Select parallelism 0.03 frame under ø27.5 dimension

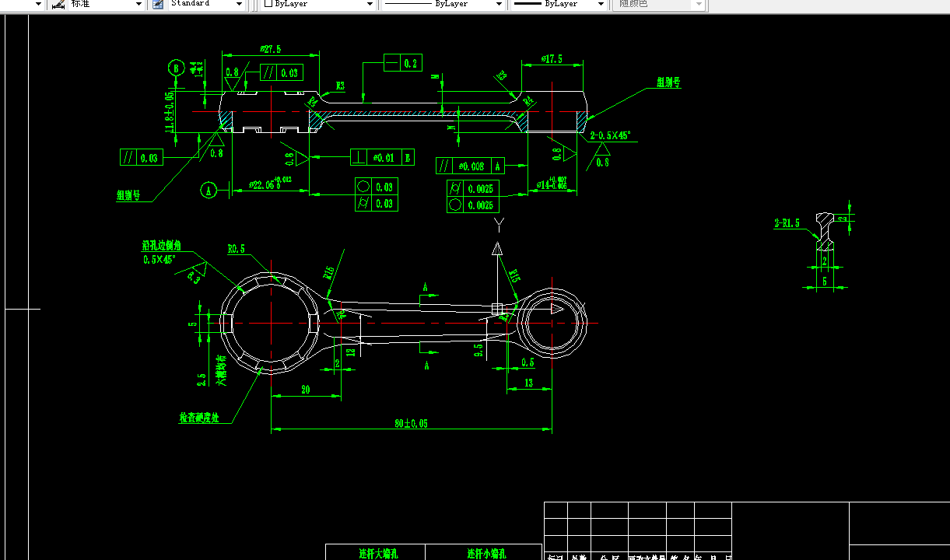[280, 72]
